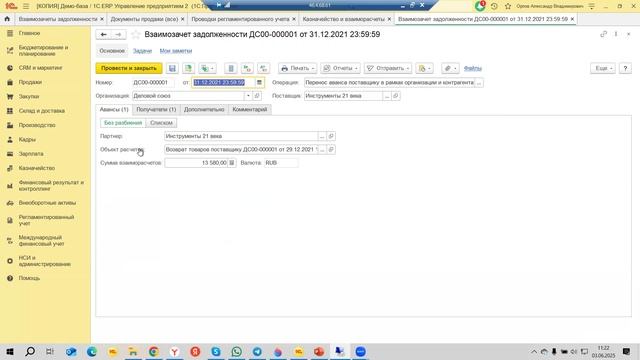Select the Основное section

click(x=112, y=51)
